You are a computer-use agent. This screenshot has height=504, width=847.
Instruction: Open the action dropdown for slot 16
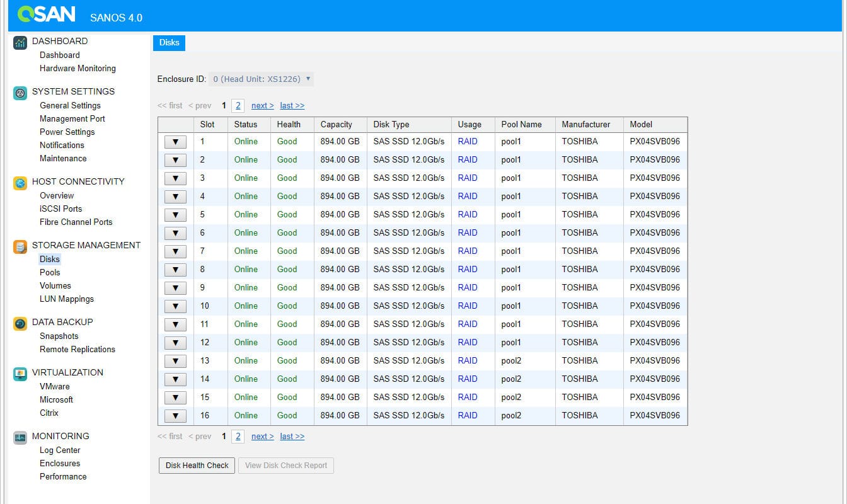tap(175, 416)
